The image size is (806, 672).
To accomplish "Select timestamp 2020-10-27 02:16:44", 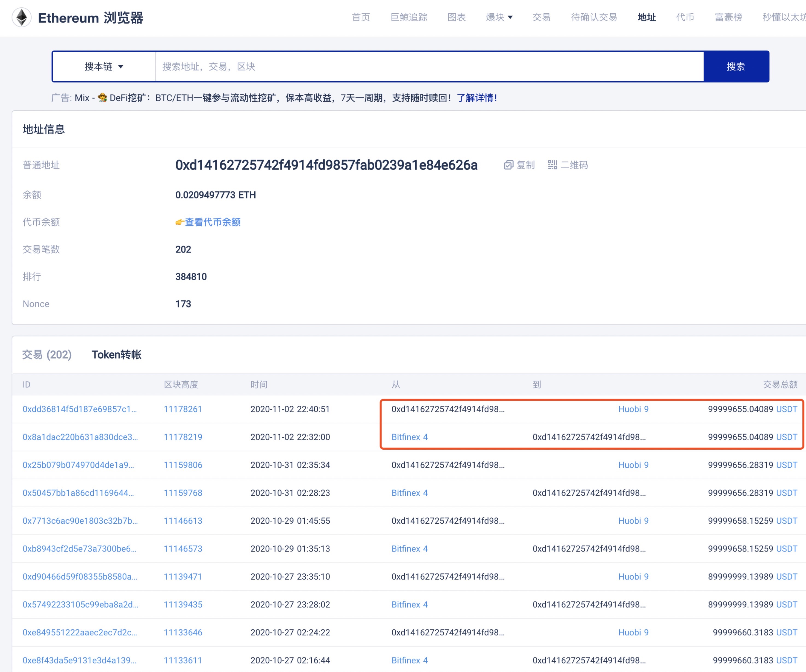I will (x=290, y=661).
